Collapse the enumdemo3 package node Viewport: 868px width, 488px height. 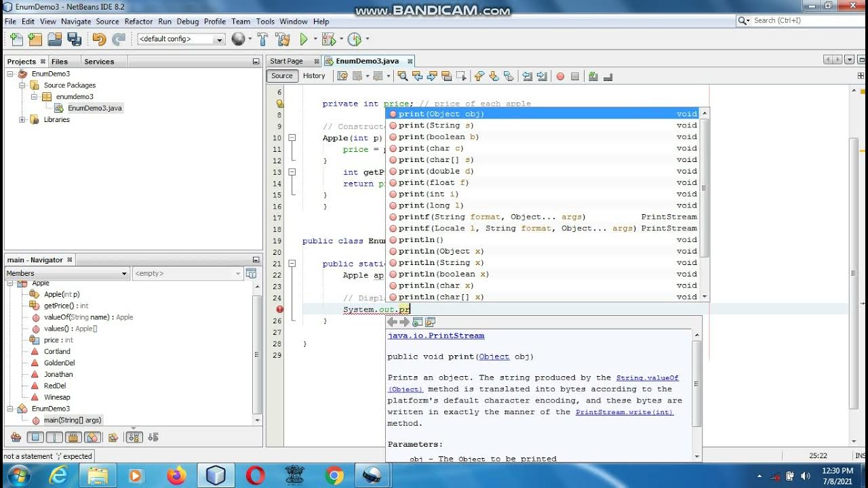pyautogui.click(x=35, y=97)
